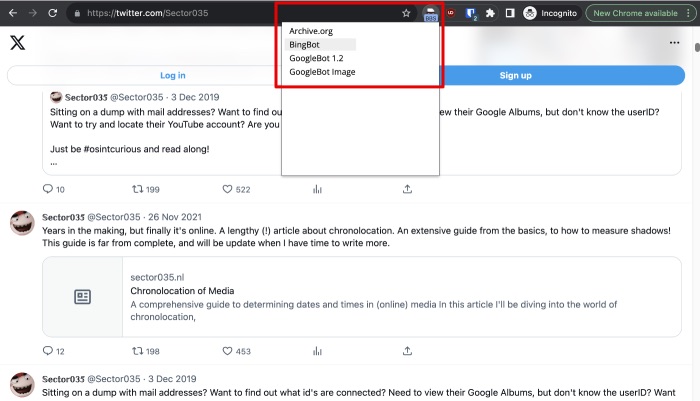
Task: Click the #osintcurious hashtag
Action: 112,149
